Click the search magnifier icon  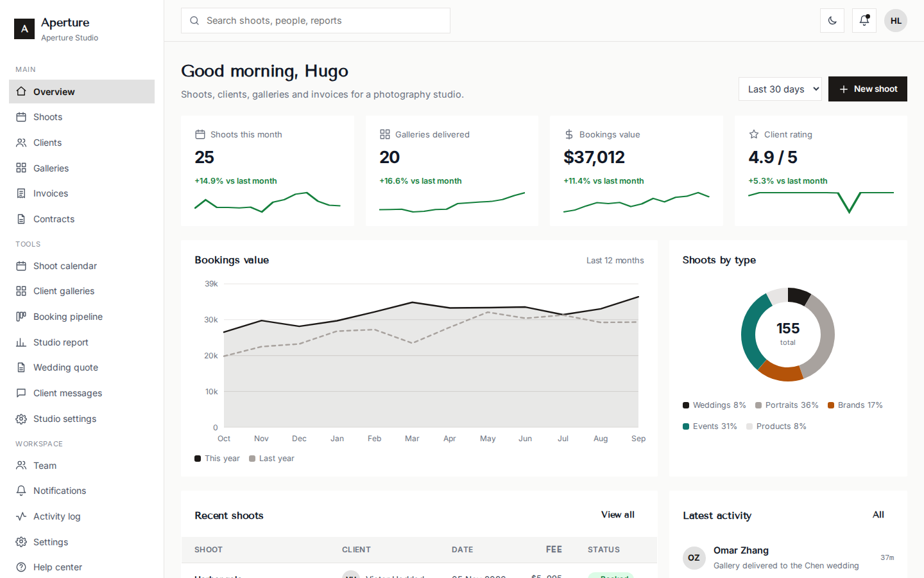pyautogui.click(x=194, y=21)
